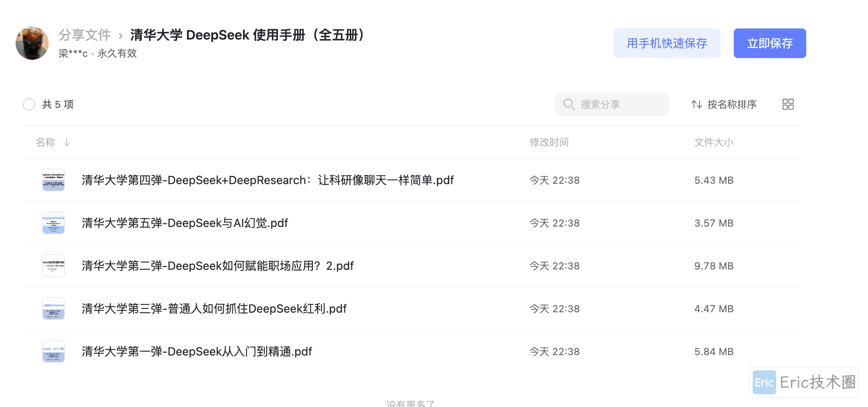
Task: Open thumbnail of 第四弹 DeepResearch pdf
Action: [54, 180]
